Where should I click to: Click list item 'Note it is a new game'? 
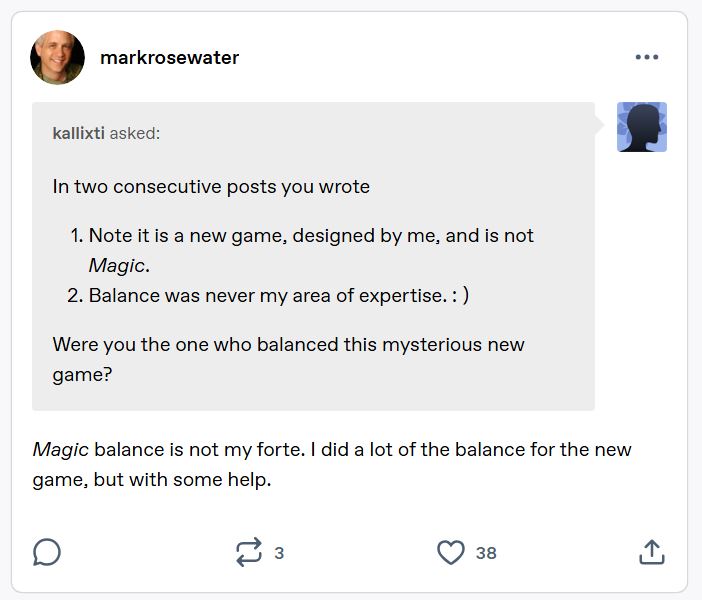click(x=310, y=236)
